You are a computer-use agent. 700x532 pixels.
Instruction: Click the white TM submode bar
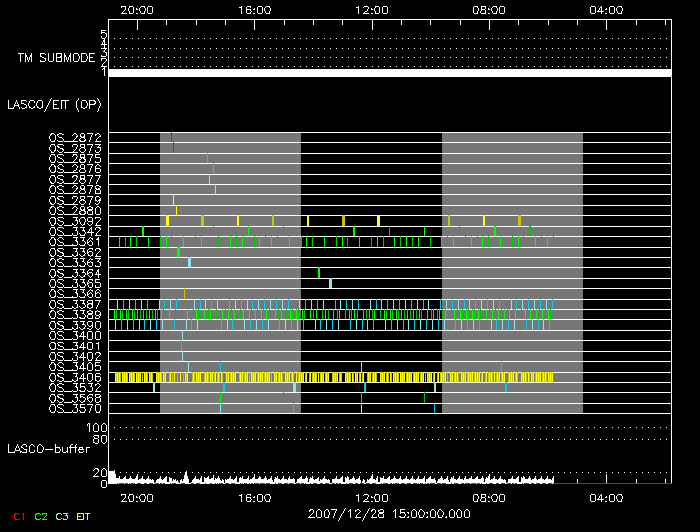(389, 73)
